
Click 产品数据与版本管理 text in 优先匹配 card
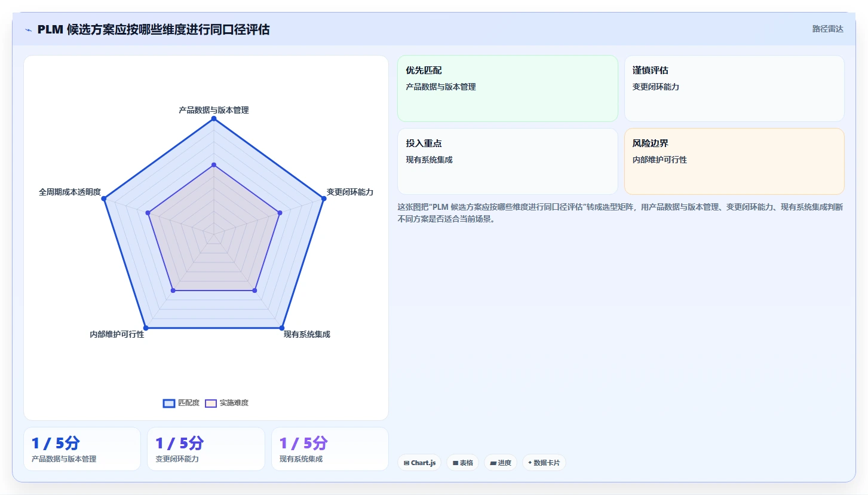pyautogui.click(x=441, y=87)
